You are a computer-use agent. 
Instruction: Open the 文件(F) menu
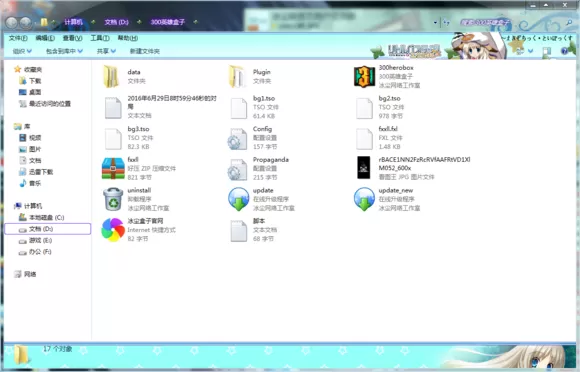pyautogui.click(x=18, y=38)
